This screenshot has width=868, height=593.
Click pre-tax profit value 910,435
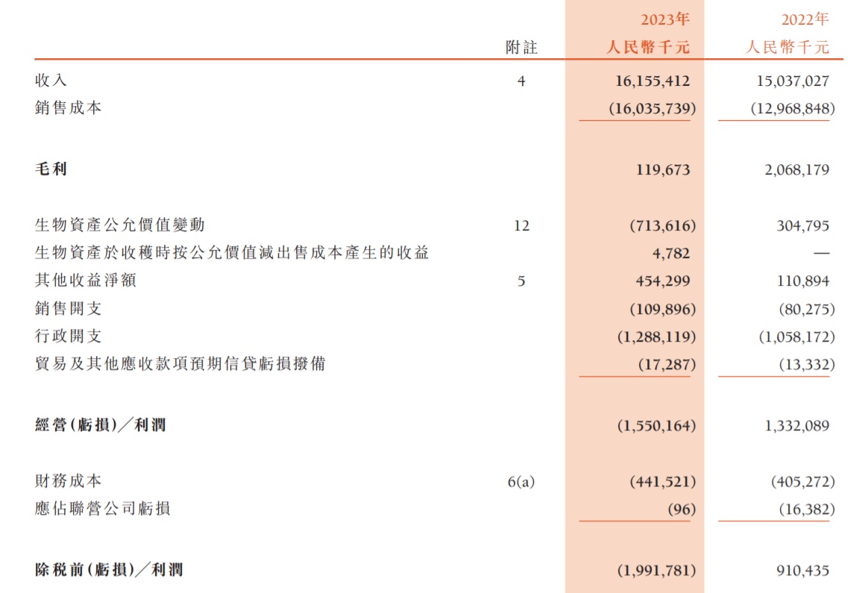802,571
